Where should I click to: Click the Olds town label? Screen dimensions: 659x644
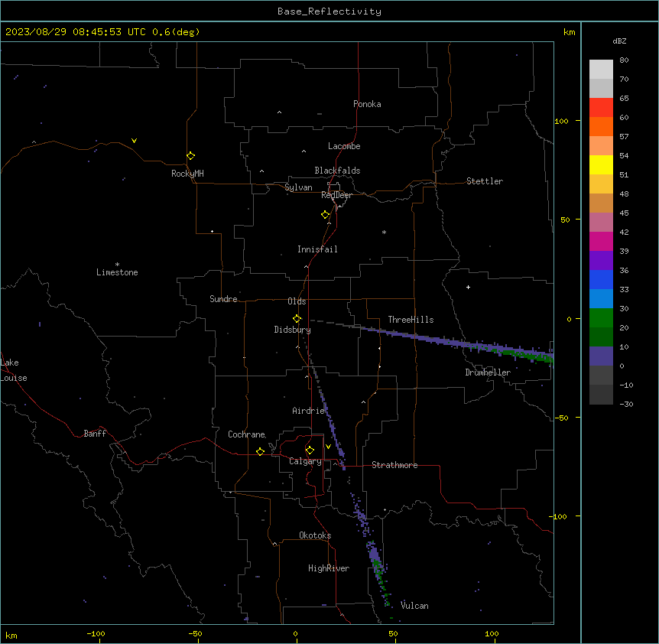point(297,301)
